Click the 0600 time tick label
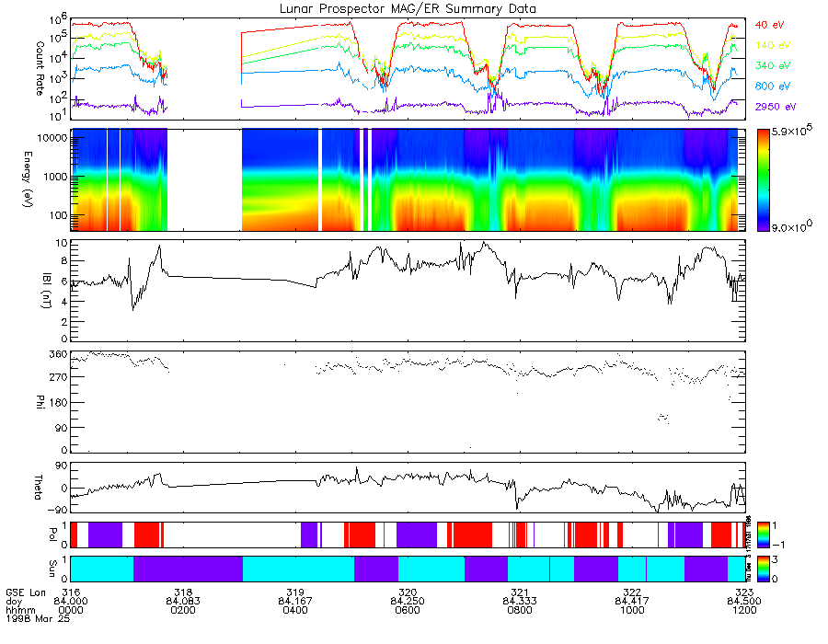Screen dimensions: 828x644 tap(408, 610)
